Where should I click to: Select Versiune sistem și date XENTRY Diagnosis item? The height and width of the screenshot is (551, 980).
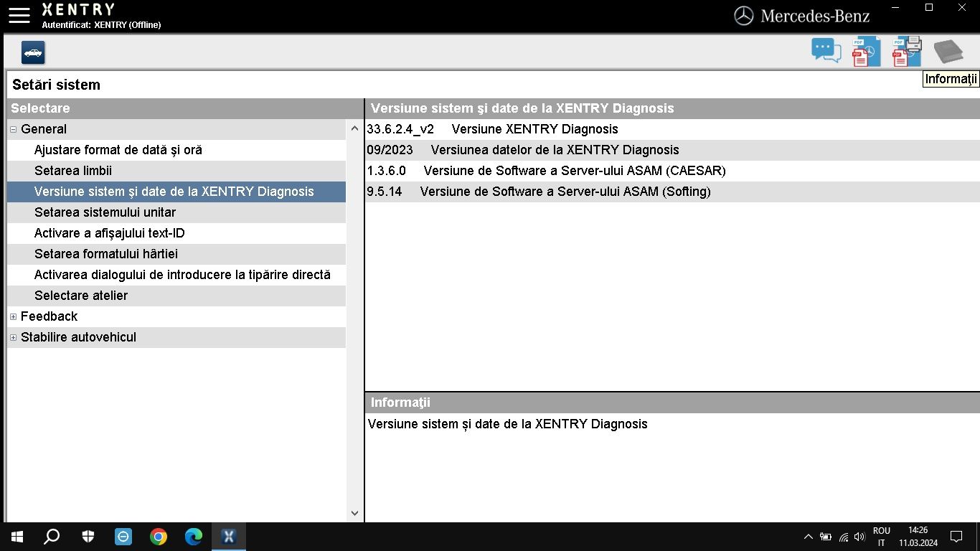pyautogui.click(x=176, y=192)
